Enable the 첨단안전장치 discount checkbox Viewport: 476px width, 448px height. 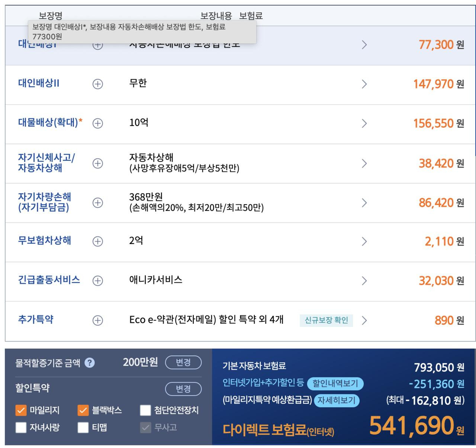click(x=145, y=410)
